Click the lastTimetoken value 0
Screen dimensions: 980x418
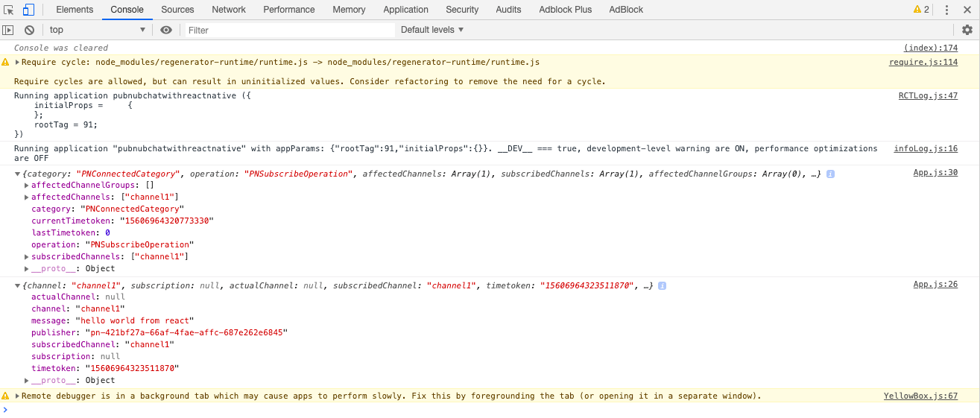tap(107, 232)
